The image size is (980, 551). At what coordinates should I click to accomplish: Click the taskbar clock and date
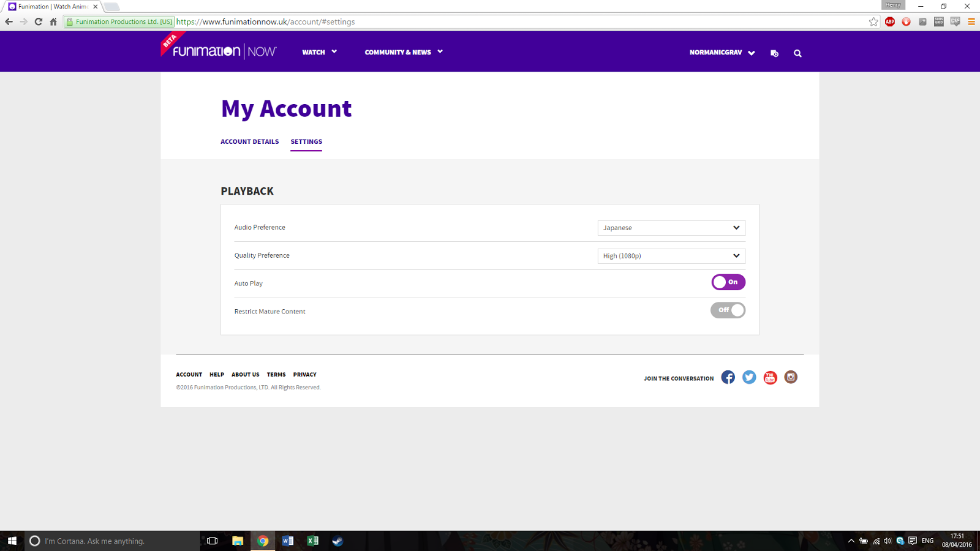pos(957,541)
